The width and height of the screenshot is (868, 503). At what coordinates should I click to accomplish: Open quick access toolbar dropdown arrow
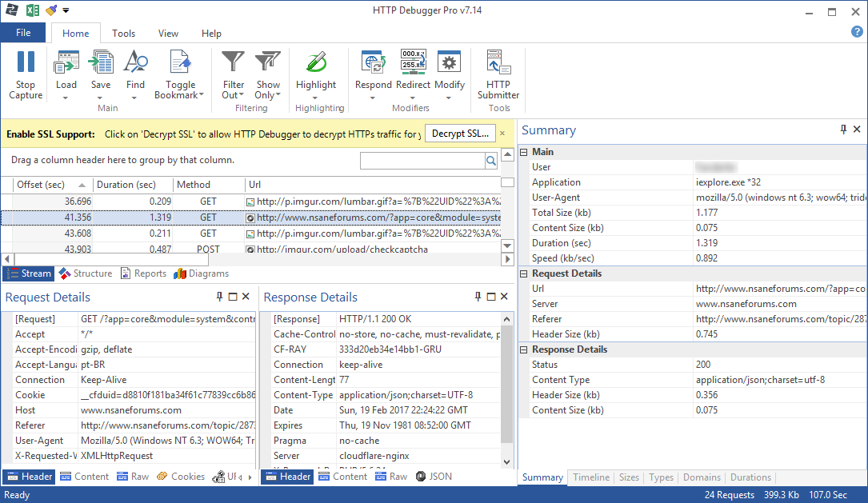(66, 10)
